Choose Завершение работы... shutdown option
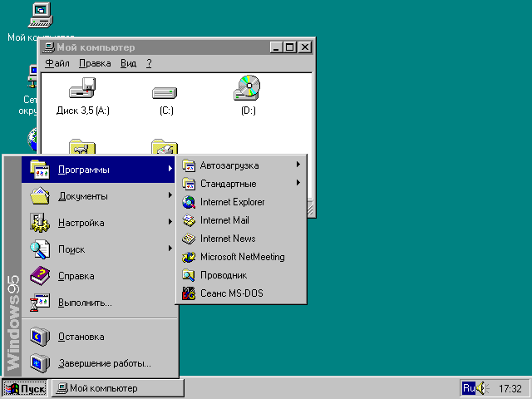This screenshot has height=399, width=532. point(98,363)
